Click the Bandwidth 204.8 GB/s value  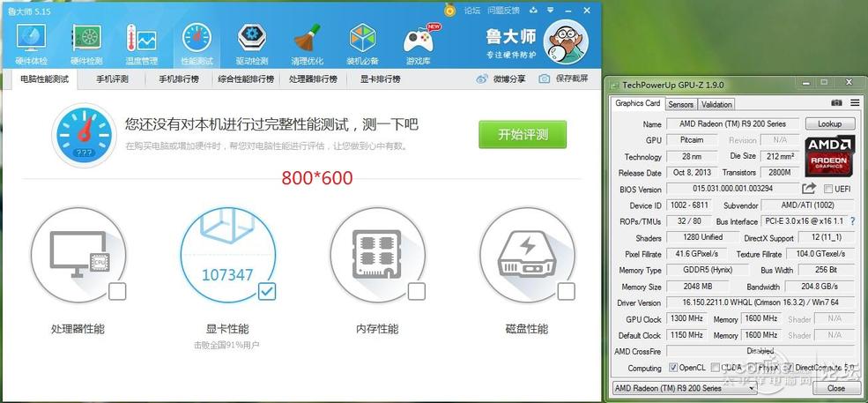pyautogui.click(x=820, y=287)
